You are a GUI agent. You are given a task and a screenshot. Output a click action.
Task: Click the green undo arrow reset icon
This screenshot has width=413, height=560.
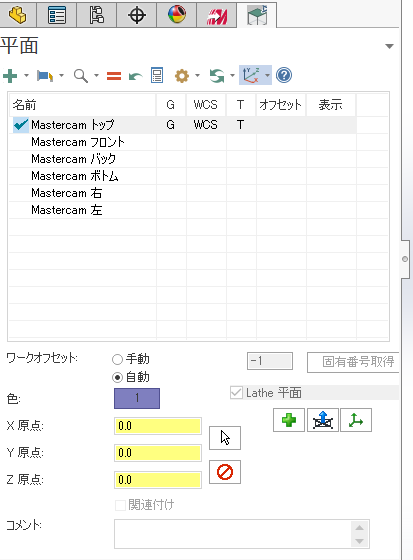click(x=135, y=76)
